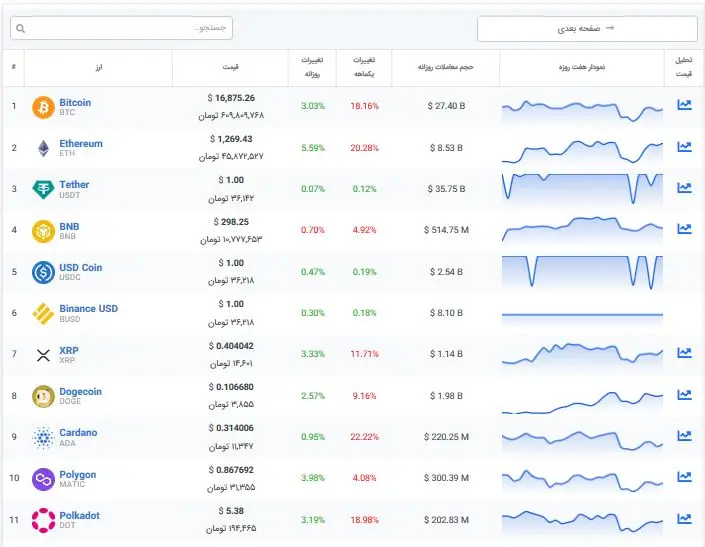This screenshot has width=705, height=547.
Task: Open the Polkadot coin link
Action: tap(80, 516)
